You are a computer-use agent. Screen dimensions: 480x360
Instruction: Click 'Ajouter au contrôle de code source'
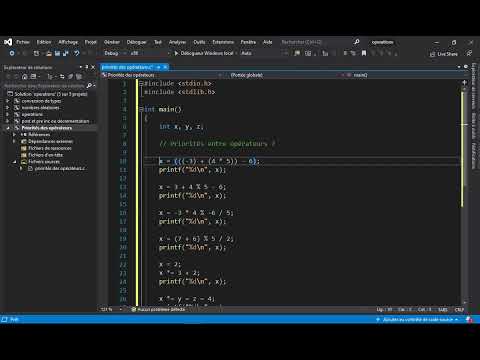tap(417, 320)
